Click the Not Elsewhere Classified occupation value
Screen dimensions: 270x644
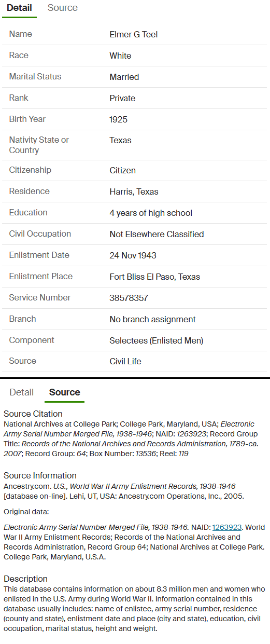tap(157, 234)
